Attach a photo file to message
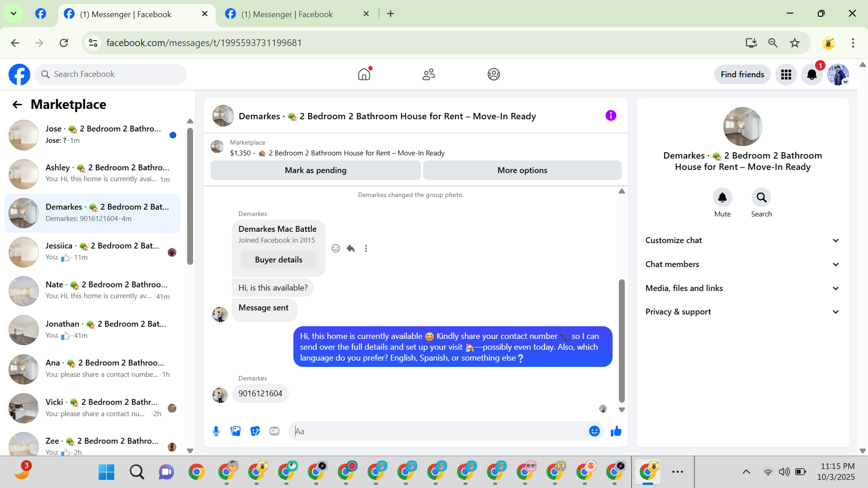868x488 pixels. tap(236, 432)
